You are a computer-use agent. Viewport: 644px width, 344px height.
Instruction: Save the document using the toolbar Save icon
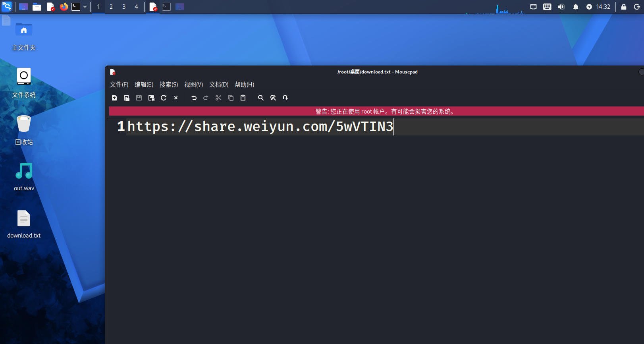pos(139,98)
